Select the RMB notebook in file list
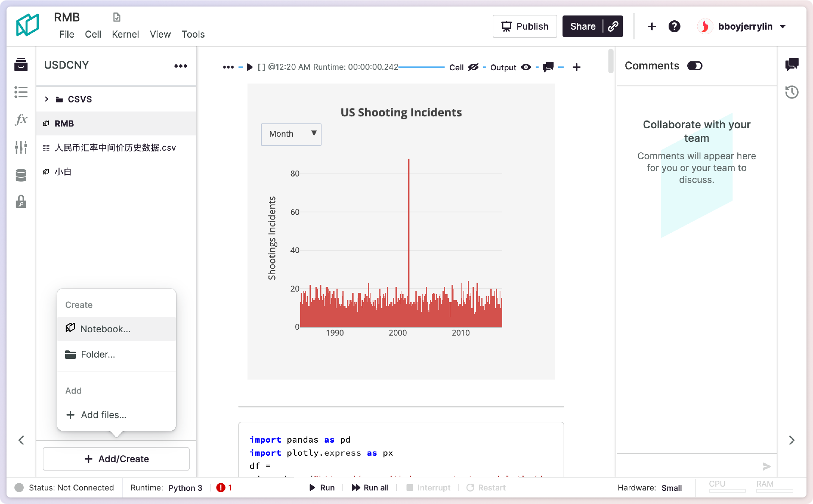 coord(116,124)
